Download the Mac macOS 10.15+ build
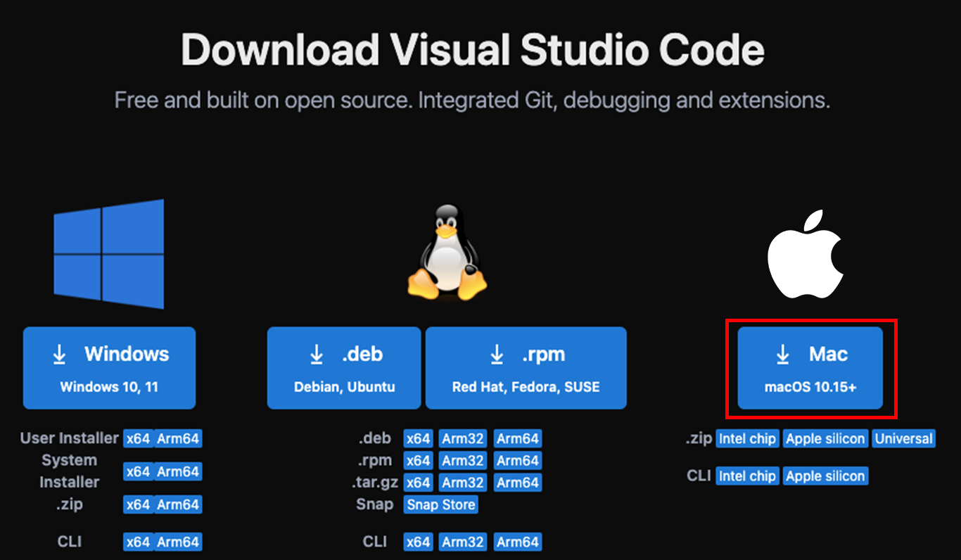This screenshot has width=961, height=560. 810,368
